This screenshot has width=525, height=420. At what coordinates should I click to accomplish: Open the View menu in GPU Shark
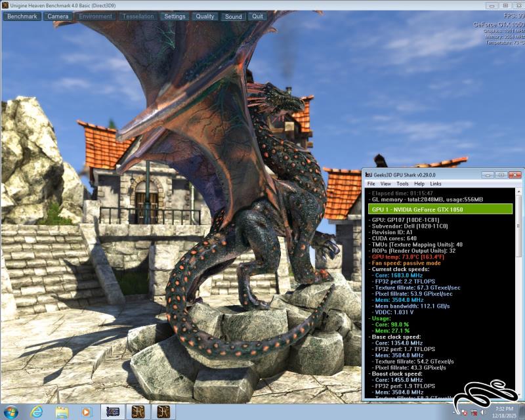(387, 184)
